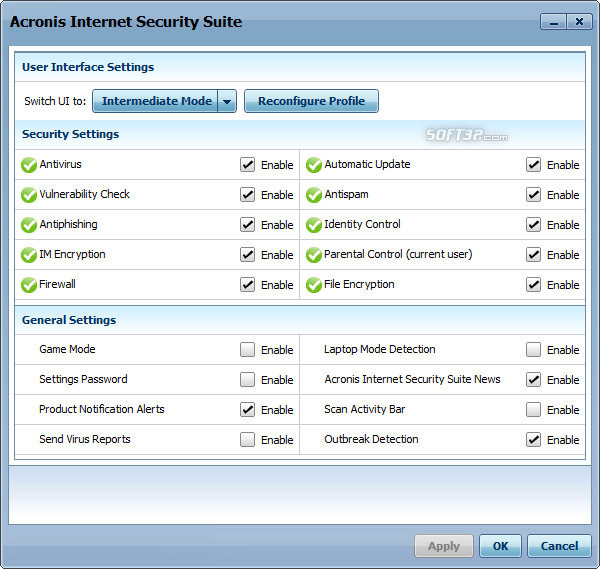
Task: Click the Firewall green status icon
Action: (29, 285)
